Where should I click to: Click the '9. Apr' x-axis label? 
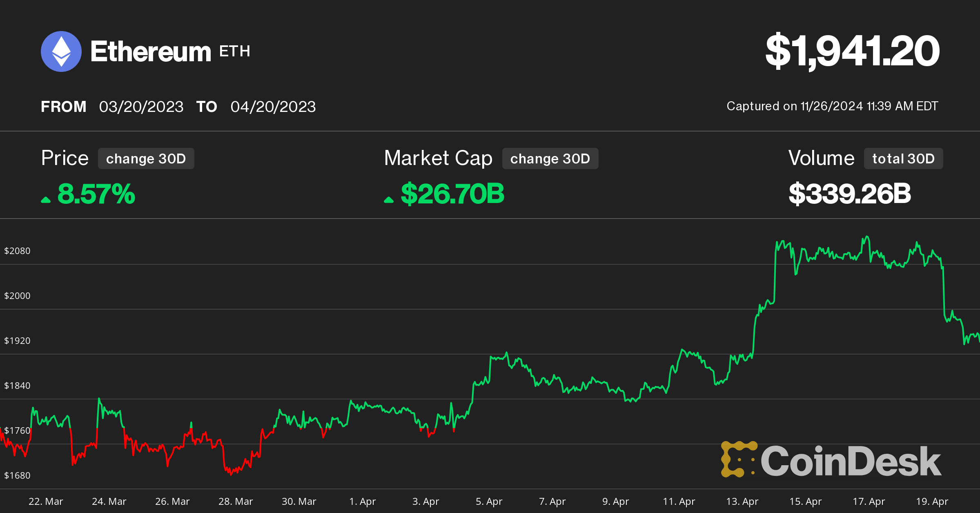point(615,501)
